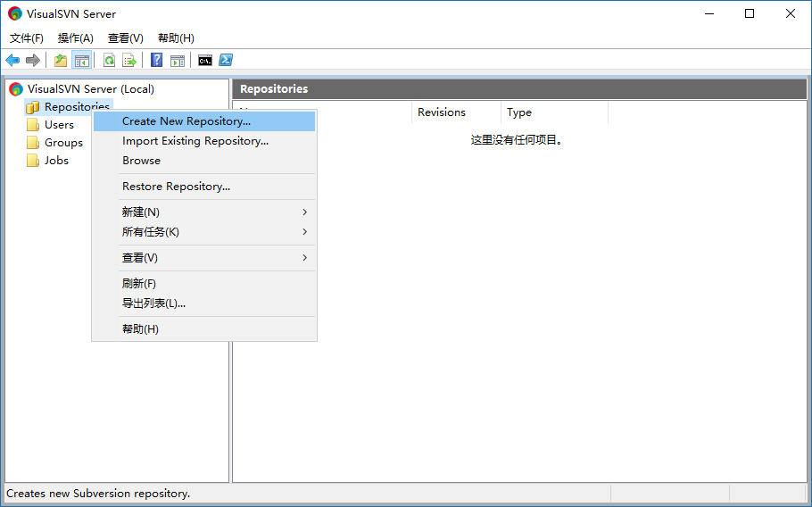Select Browse in the context menu
The height and width of the screenshot is (507, 812).
point(204,161)
